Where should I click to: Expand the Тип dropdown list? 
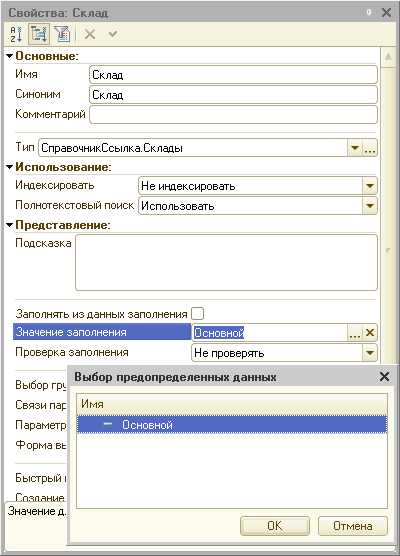(354, 148)
